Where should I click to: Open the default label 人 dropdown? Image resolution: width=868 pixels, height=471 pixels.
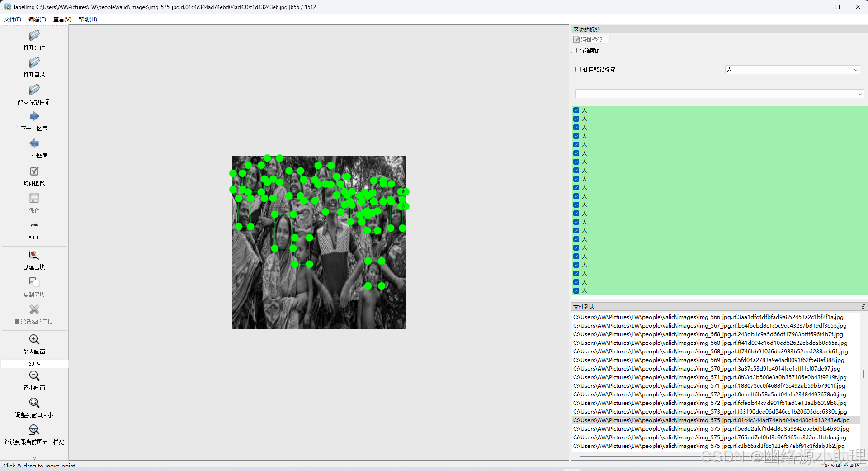(792, 70)
